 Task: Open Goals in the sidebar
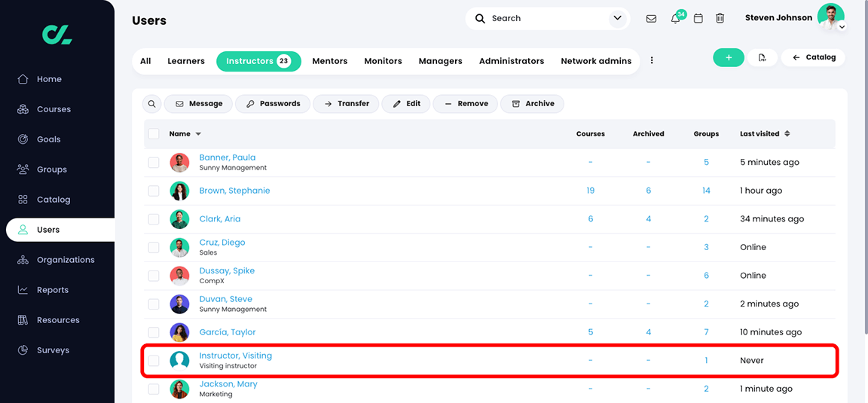(38, 139)
